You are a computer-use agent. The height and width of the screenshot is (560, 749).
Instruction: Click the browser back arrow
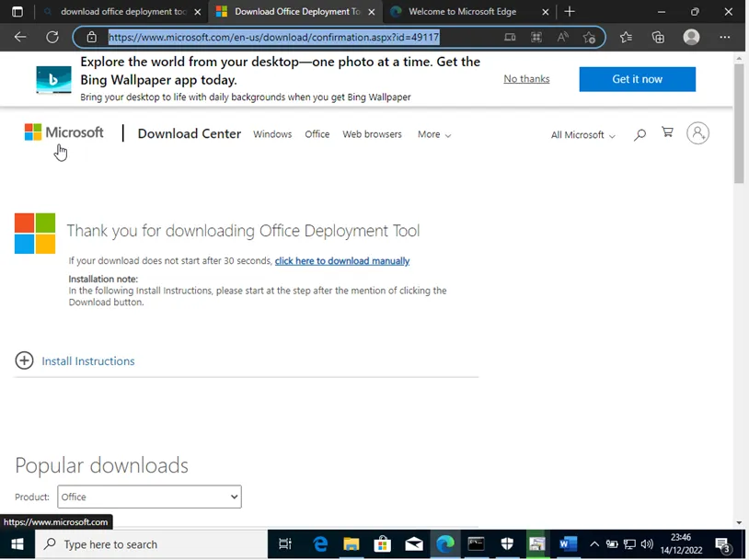pyautogui.click(x=20, y=38)
